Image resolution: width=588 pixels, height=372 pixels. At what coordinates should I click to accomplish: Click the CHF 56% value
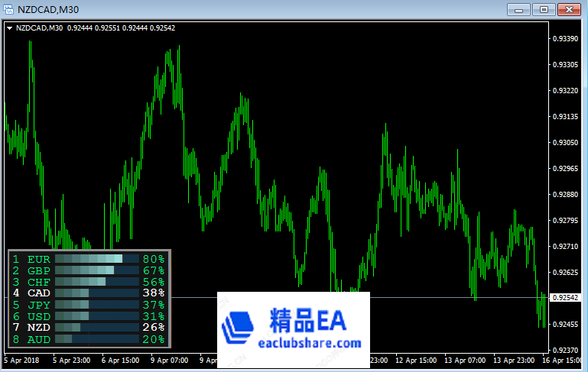pos(153,282)
